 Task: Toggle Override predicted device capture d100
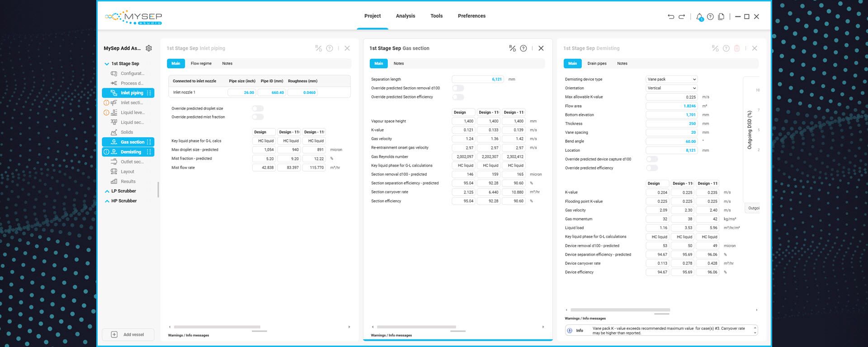(652, 159)
